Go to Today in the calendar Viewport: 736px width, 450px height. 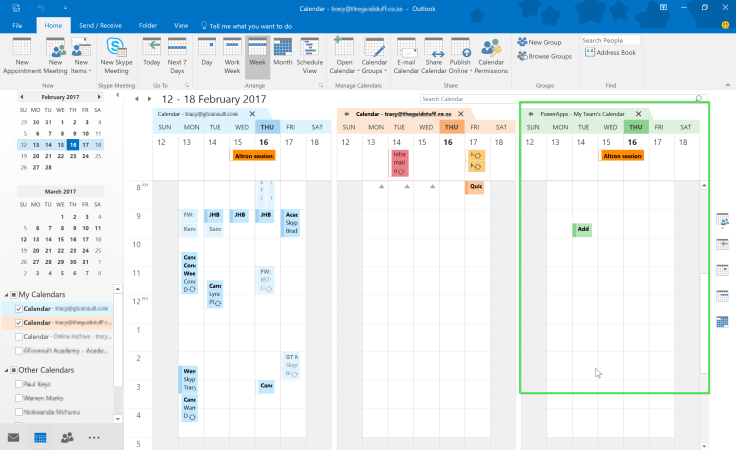pyautogui.click(x=152, y=53)
